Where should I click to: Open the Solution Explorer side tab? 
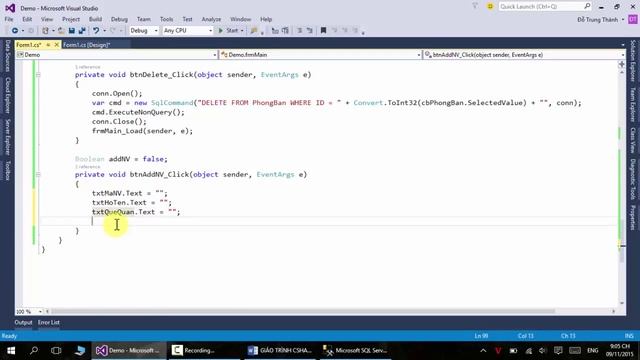coord(633,61)
